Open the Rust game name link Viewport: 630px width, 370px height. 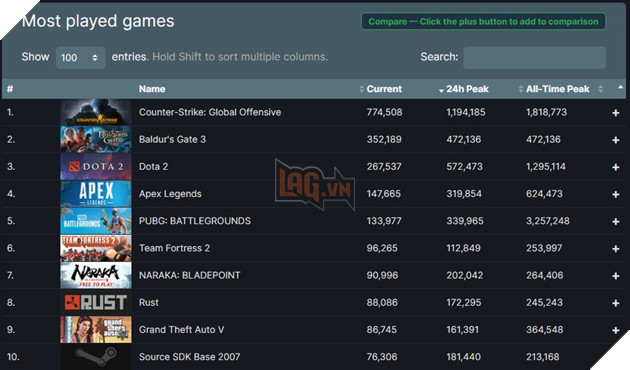pyautogui.click(x=149, y=303)
